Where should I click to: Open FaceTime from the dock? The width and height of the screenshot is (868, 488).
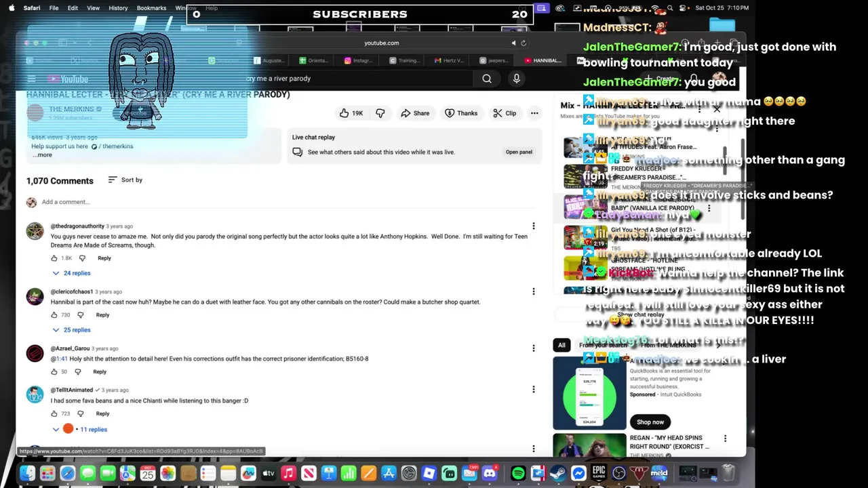[x=108, y=473]
